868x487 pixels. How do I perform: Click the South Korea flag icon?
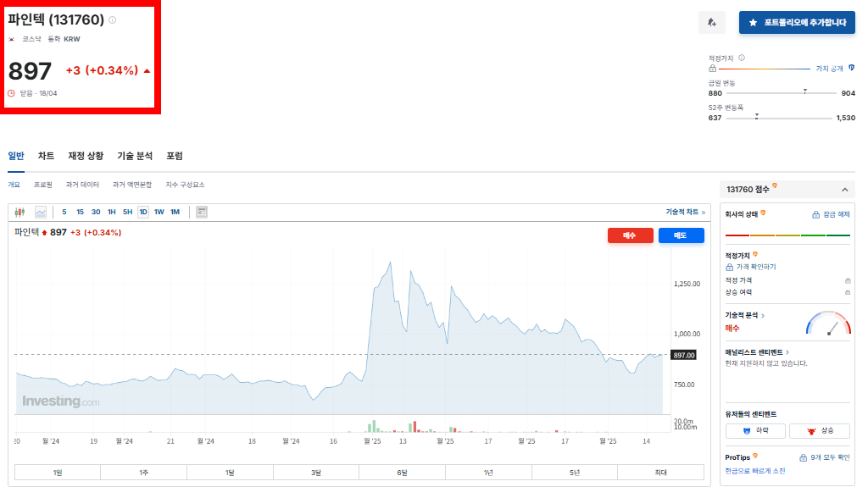tap(12, 39)
